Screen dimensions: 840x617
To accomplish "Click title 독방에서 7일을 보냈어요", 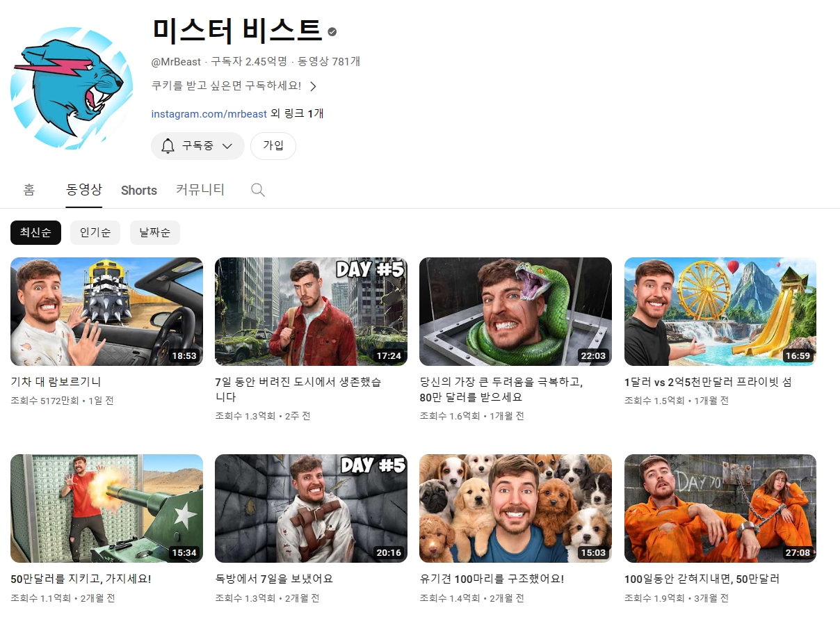I will (x=274, y=579).
